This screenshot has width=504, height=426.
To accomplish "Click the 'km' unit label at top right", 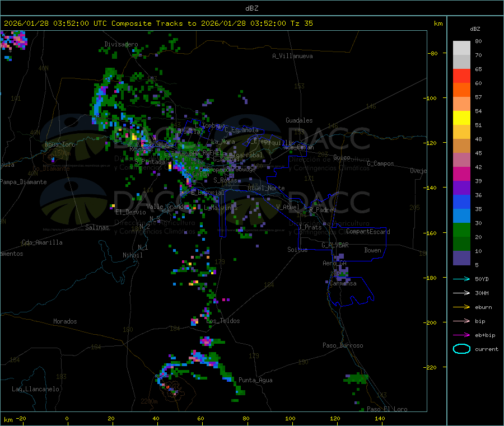I will pyautogui.click(x=438, y=24).
